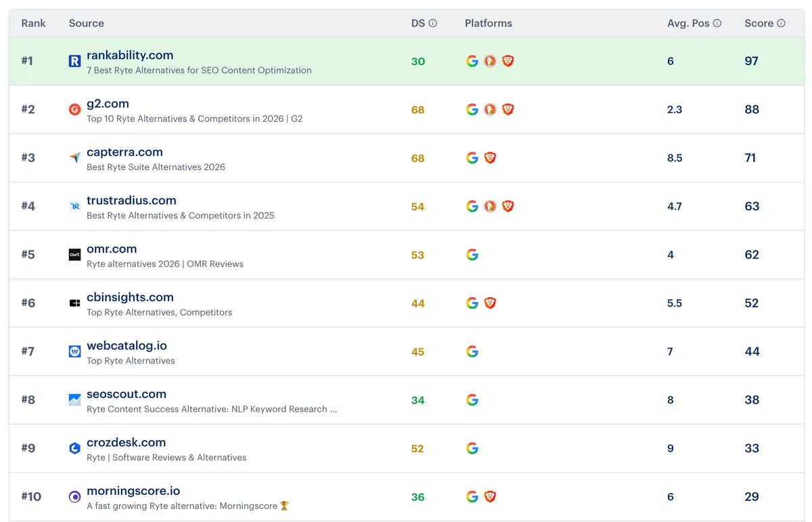
Task: Open the seoscout.com source link
Action: tap(127, 394)
